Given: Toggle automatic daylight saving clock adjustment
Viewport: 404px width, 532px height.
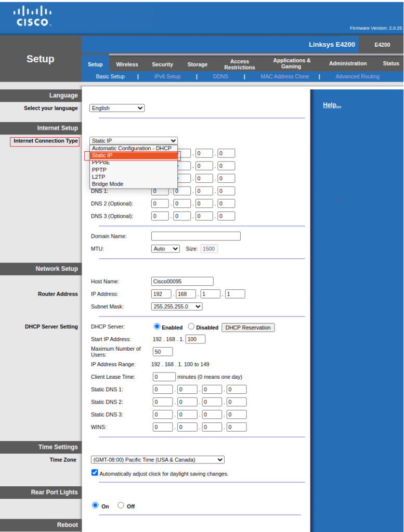Looking at the screenshot, I should pyautogui.click(x=95, y=473).
